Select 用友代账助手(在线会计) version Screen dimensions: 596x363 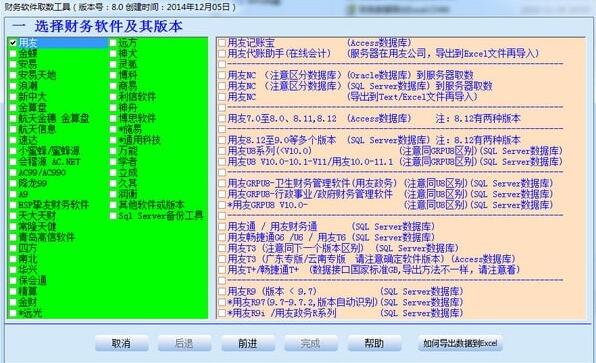pos(222,54)
